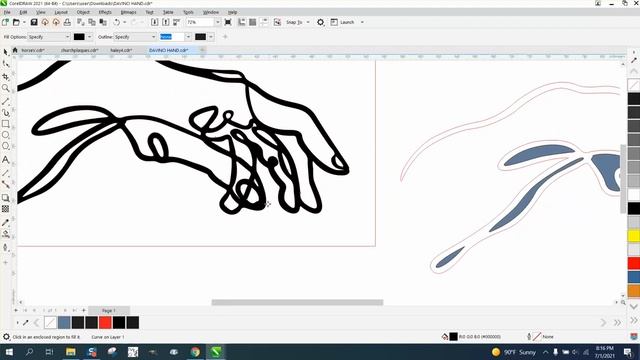Viewport: 640px width, 360px height.
Task: Select the Artistic Media tool
Action: click(5, 113)
